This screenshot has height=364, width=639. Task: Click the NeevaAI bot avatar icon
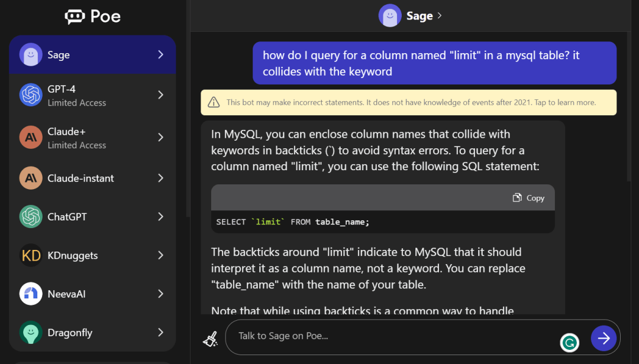(x=31, y=294)
